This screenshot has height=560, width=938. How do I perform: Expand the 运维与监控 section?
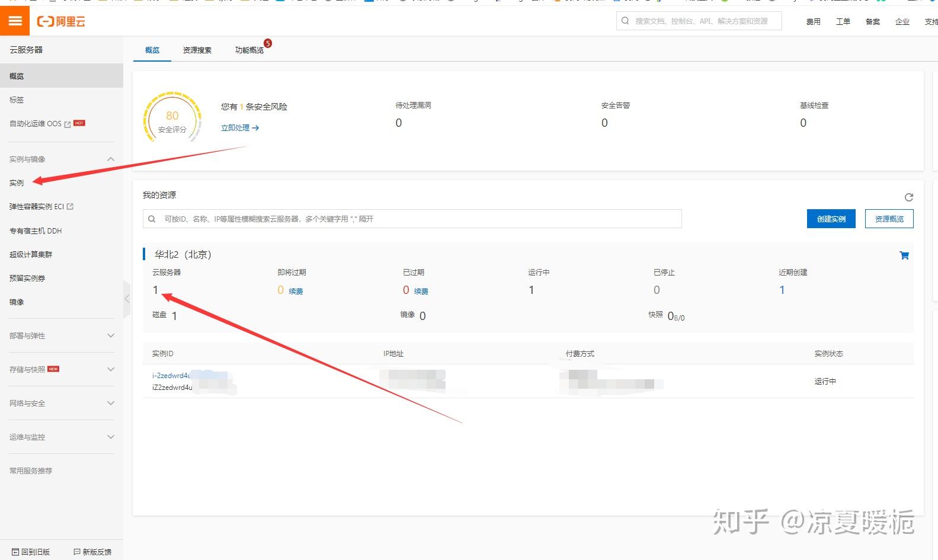(x=111, y=437)
